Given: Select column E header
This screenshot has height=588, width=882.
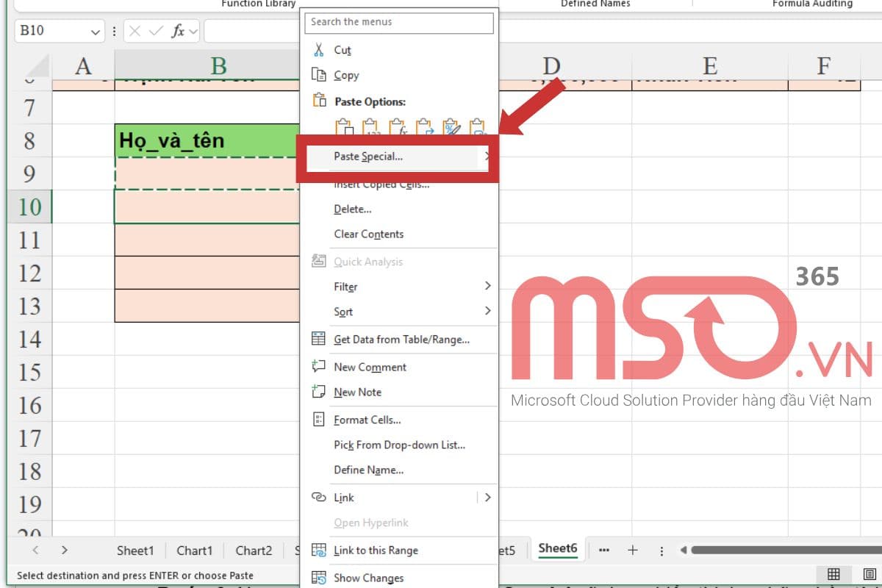Looking at the screenshot, I should click(x=710, y=66).
